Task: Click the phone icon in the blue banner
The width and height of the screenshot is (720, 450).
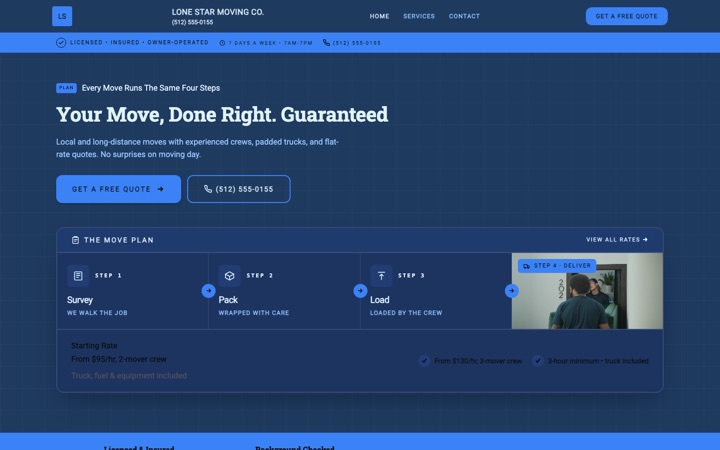Action: pos(326,43)
